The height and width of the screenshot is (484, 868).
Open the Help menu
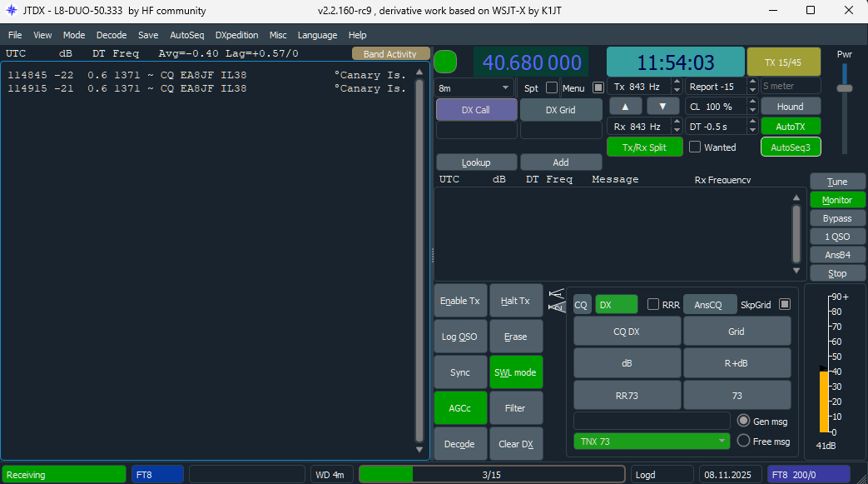click(357, 35)
